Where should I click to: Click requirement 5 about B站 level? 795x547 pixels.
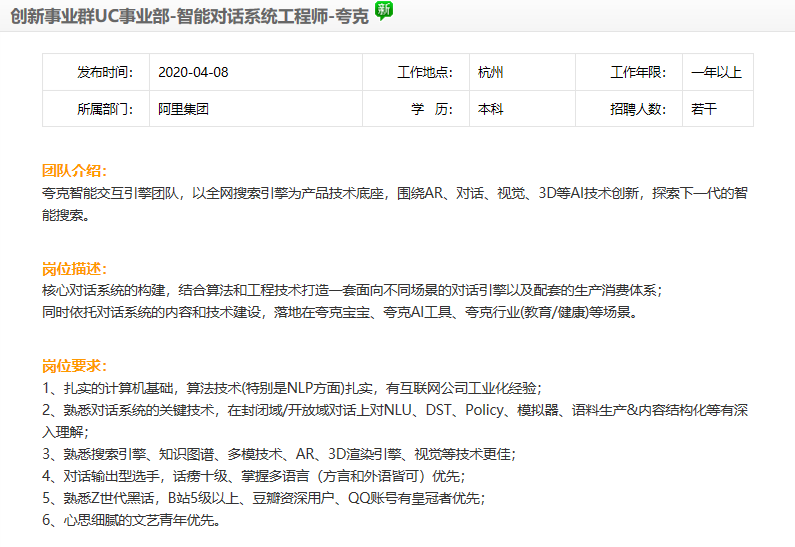pyautogui.click(x=264, y=498)
